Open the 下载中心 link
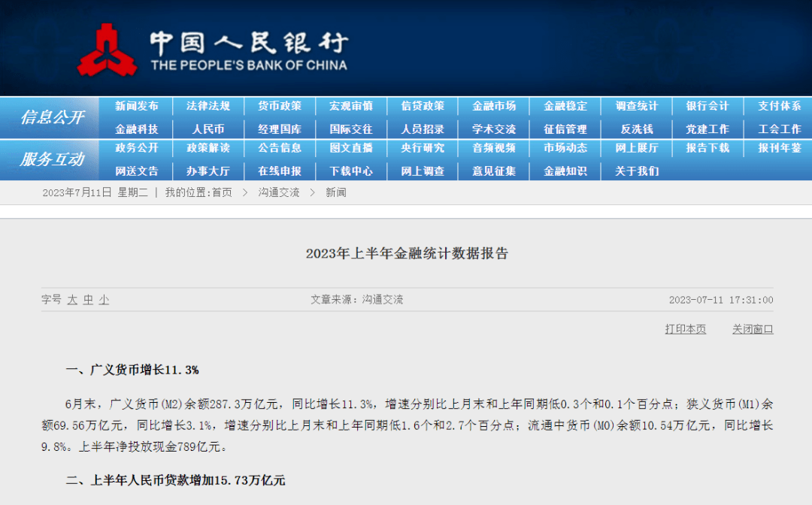Screen dimensions: 812x505 [x=351, y=171]
